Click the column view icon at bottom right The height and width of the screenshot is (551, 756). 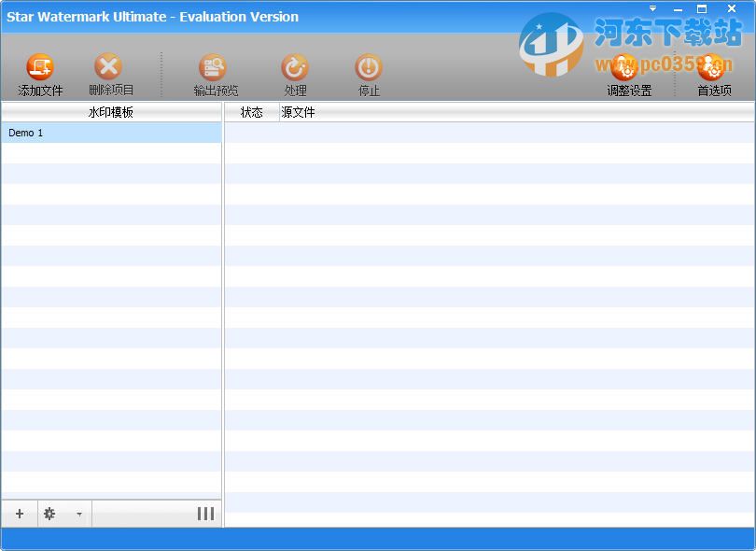(205, 514)
